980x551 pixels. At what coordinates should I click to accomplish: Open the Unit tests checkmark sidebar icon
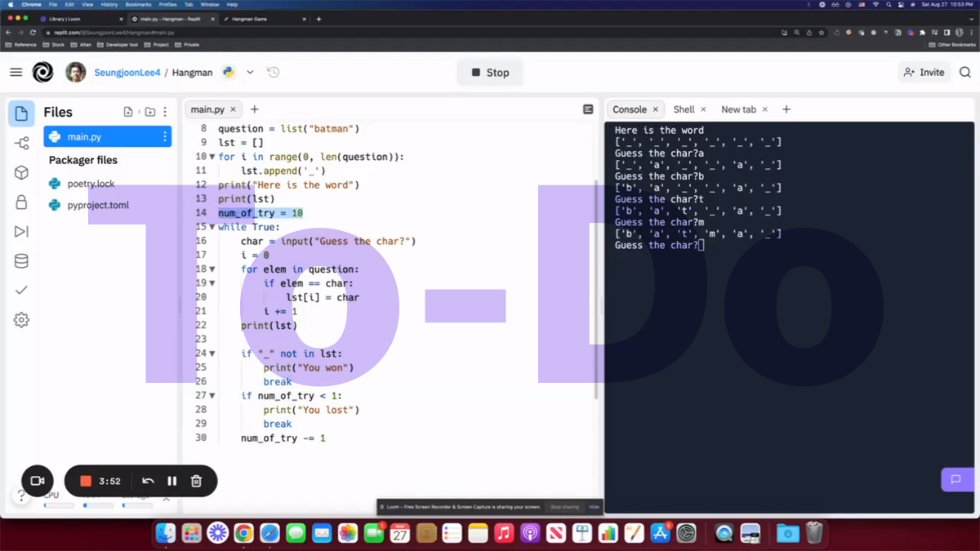tap(22, 290)
